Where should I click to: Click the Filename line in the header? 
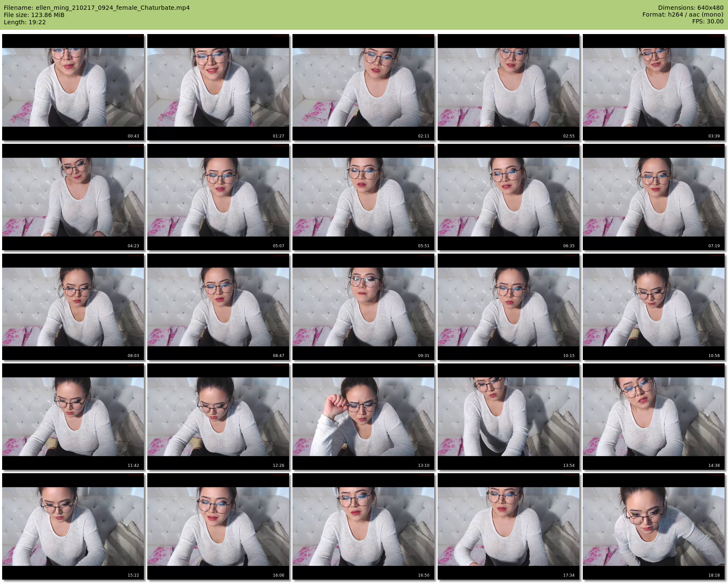point(97,8)
